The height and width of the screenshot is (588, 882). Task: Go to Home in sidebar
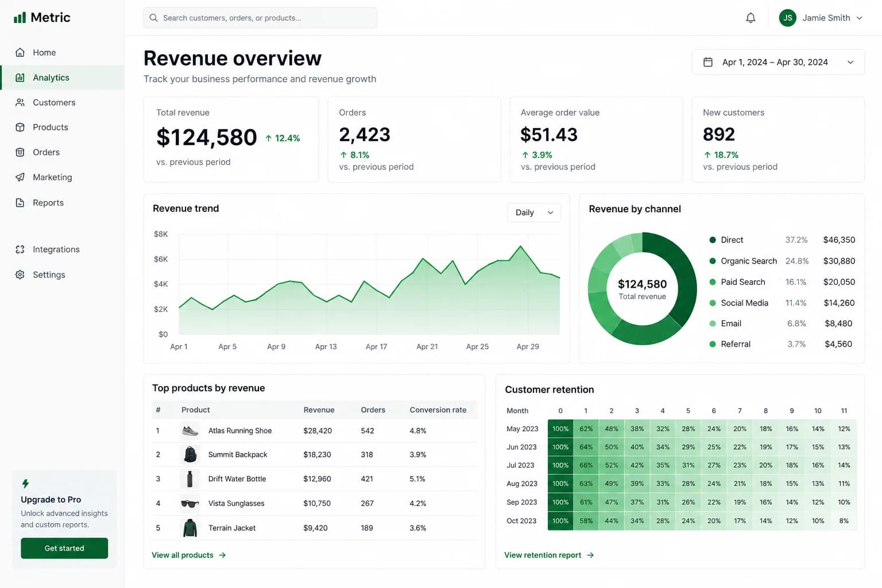pos(62,52)
